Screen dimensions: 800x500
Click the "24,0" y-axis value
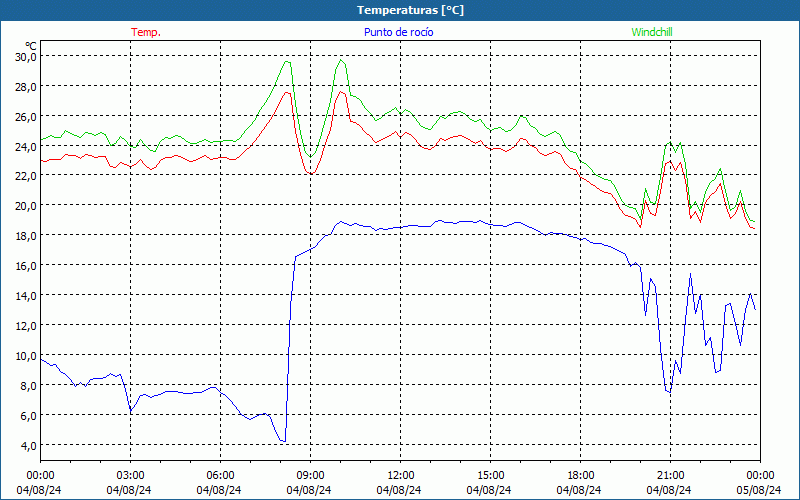tap(26, 147)
